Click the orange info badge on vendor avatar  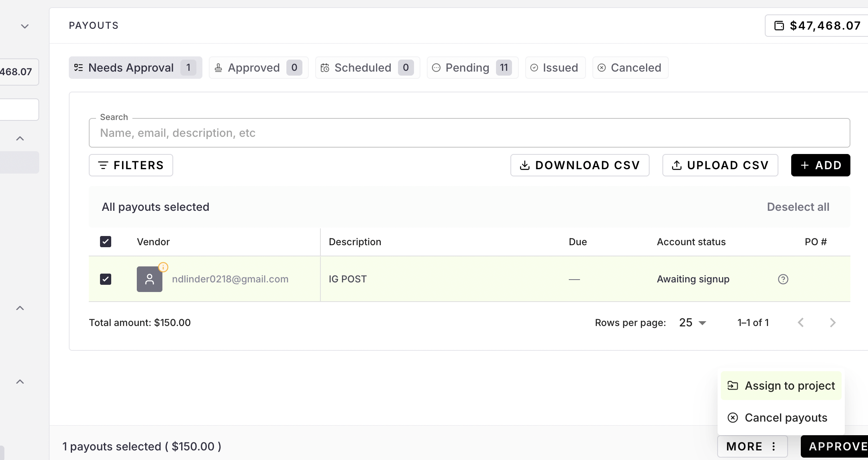(x=163, y=267)
